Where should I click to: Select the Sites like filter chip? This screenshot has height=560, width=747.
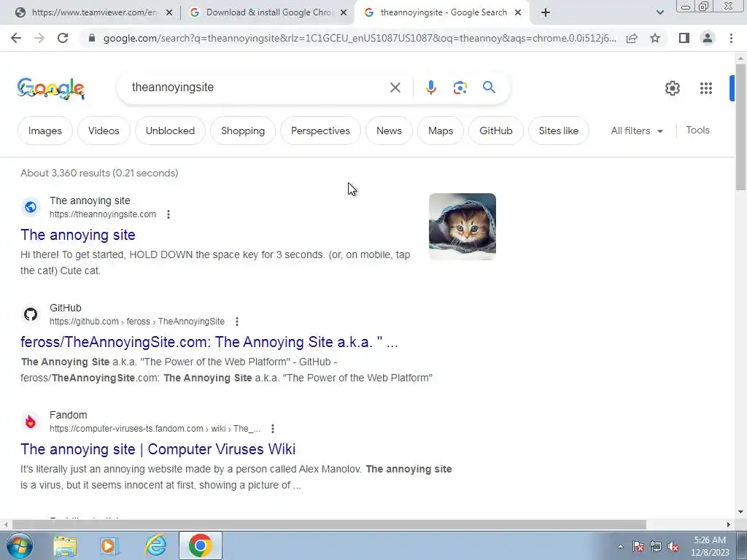pyautogui.click(x=559, y=131)
